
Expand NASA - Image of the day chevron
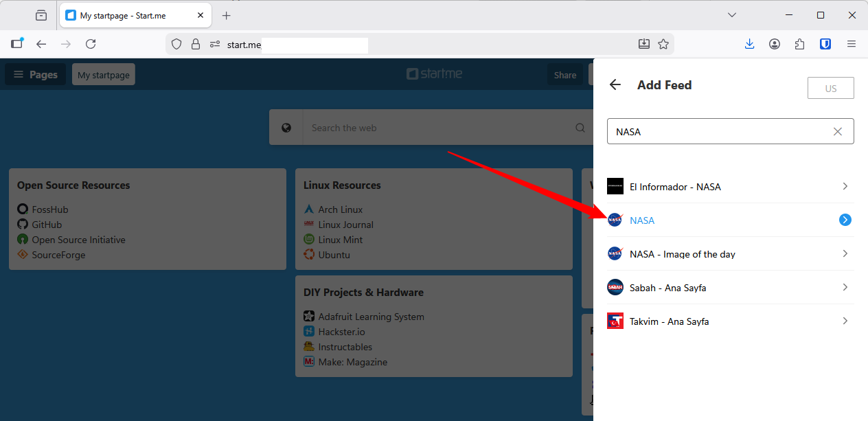coord(845,253)
